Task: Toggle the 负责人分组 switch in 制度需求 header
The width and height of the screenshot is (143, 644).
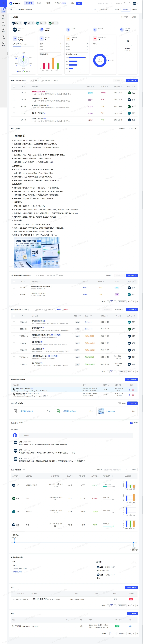Action: point(42,81)
